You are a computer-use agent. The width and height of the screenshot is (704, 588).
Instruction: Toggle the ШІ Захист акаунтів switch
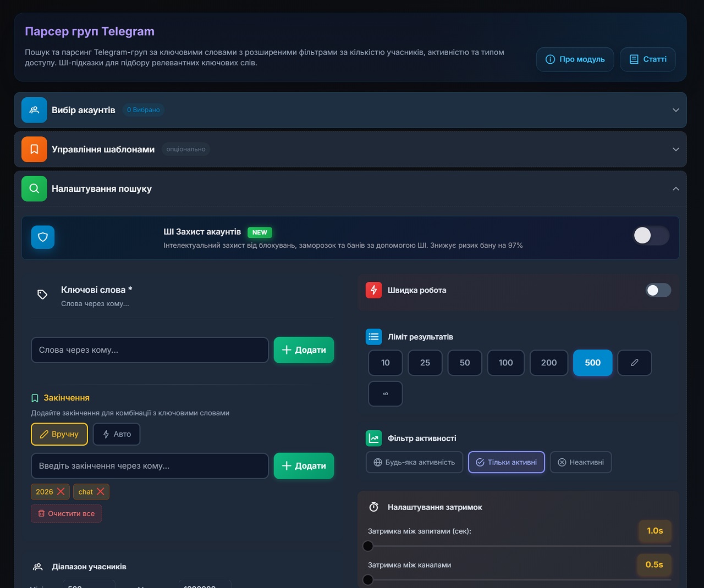tap(651, 236)
